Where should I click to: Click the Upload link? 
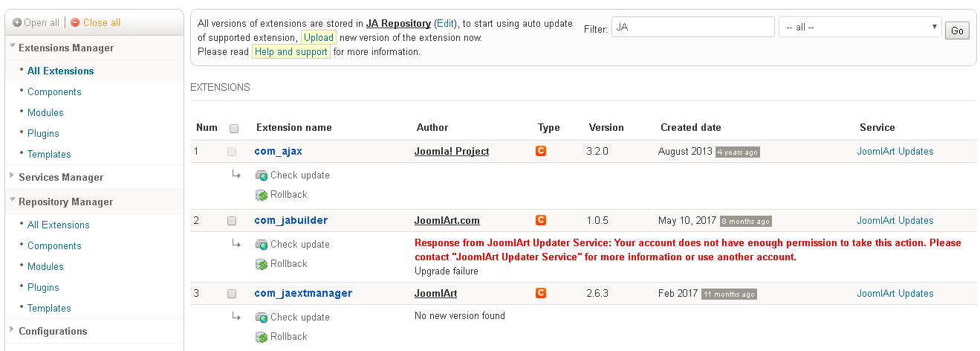pos(319,37)
